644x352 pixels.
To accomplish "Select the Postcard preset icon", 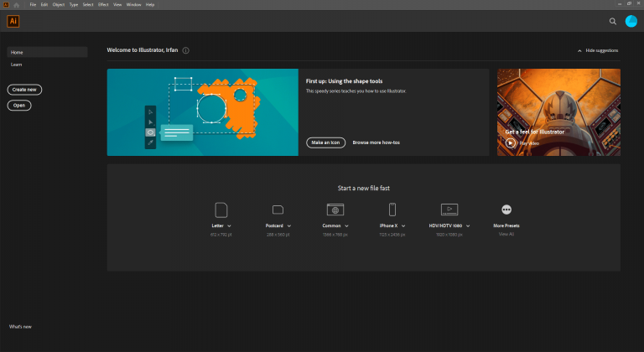I will pos(278,210).
